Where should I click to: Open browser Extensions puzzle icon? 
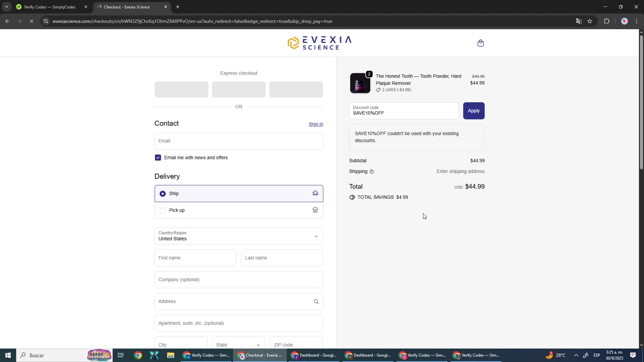tap(607, 21)
